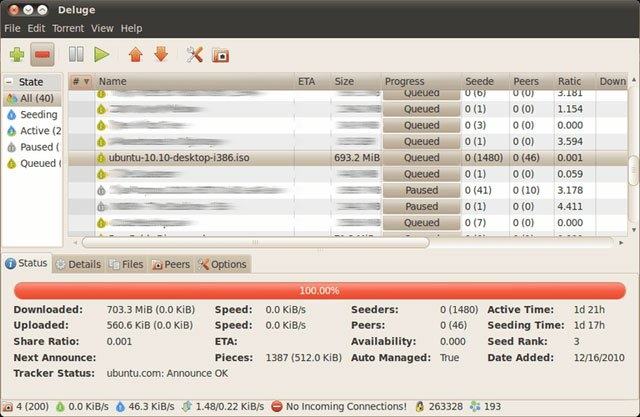640x417 pixels.
Task: Pause the selected torrent via toolbar
Action: click(75, 54)
